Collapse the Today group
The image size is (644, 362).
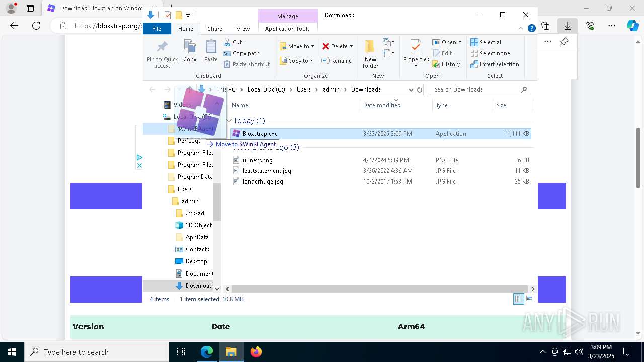click(229, 121)
